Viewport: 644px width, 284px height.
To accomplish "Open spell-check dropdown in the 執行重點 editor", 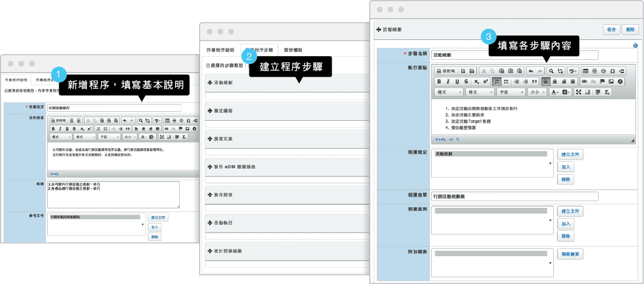I will pos(573,71).
